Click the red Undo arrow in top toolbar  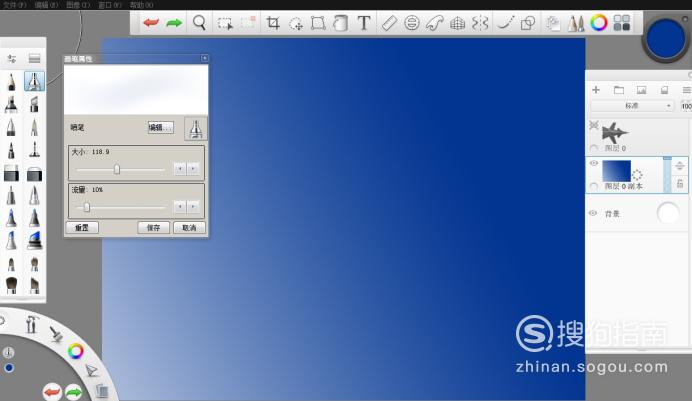pyautogui.click(x=151, y=22)
